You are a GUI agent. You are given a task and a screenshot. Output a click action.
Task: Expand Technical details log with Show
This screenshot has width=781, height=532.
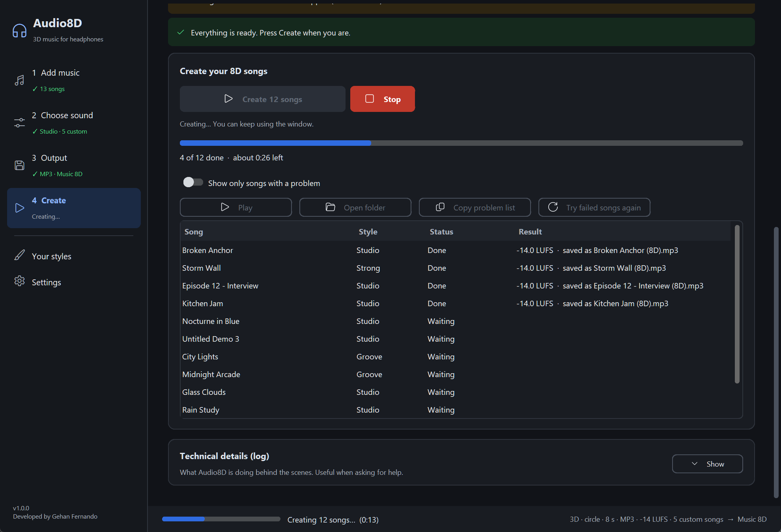tap(707, 464)
